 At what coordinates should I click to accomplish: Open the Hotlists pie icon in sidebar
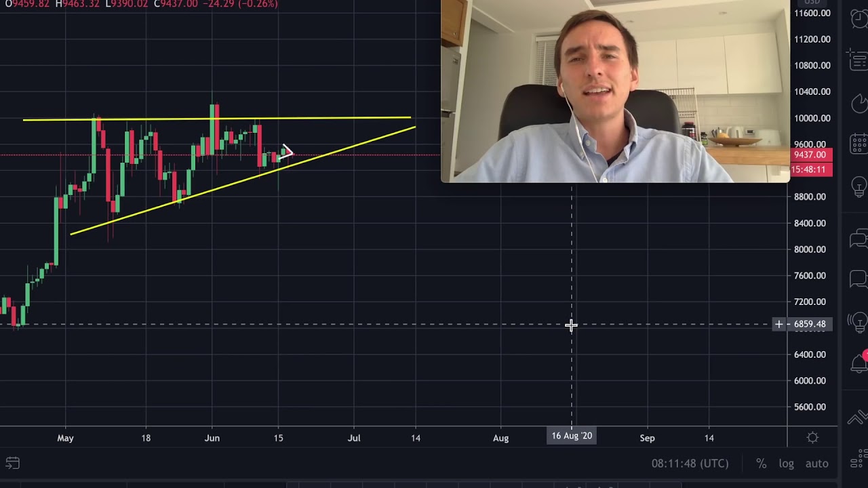[859, 103]
